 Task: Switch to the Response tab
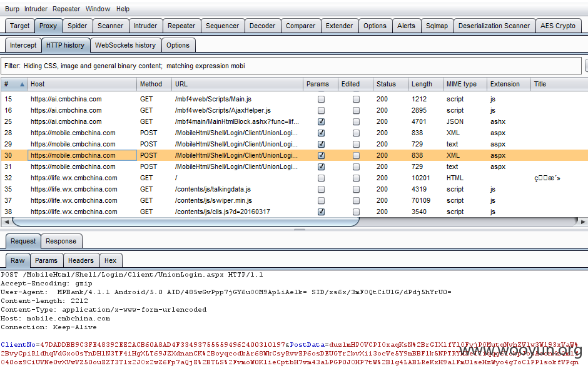click(61, 241)
